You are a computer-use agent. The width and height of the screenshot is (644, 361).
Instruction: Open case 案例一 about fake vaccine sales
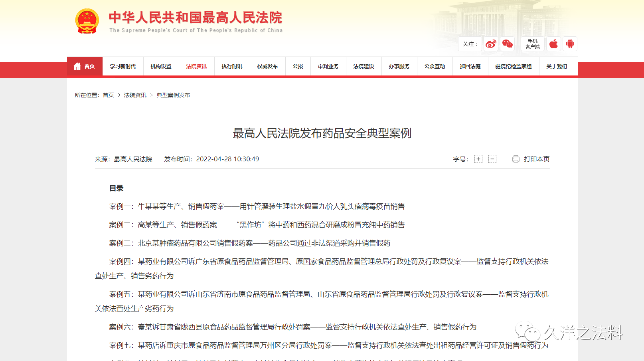coord(257,206)
